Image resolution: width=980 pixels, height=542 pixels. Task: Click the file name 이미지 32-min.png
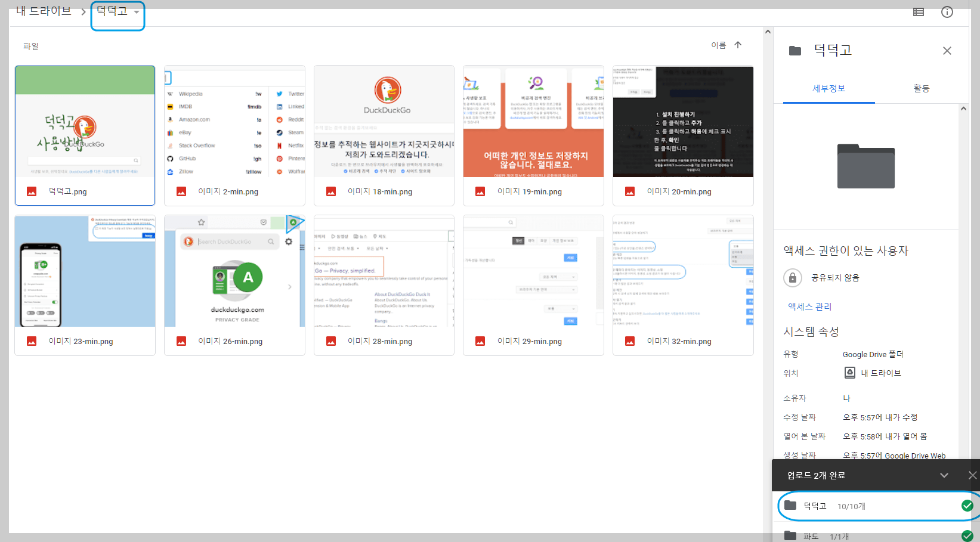coord(679,341)
